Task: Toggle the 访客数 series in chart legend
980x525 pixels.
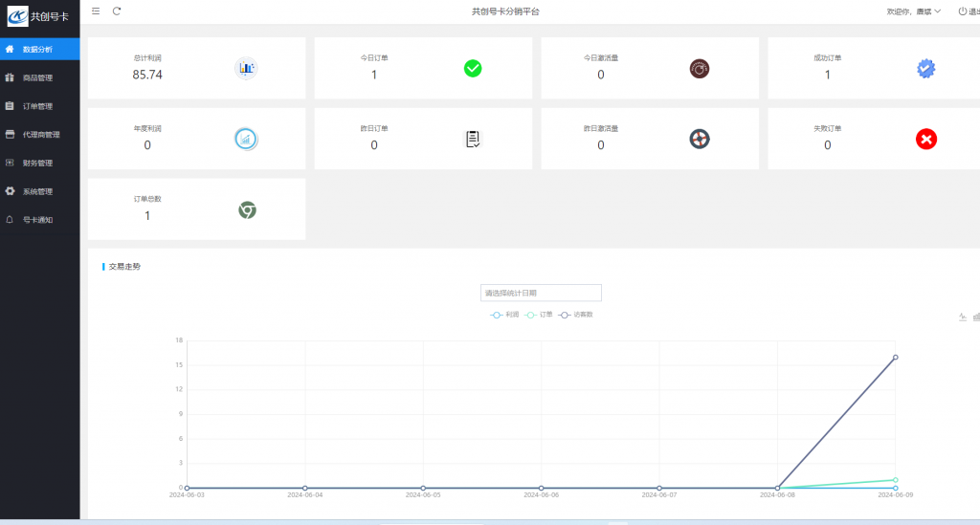Action: pos(576,315)
